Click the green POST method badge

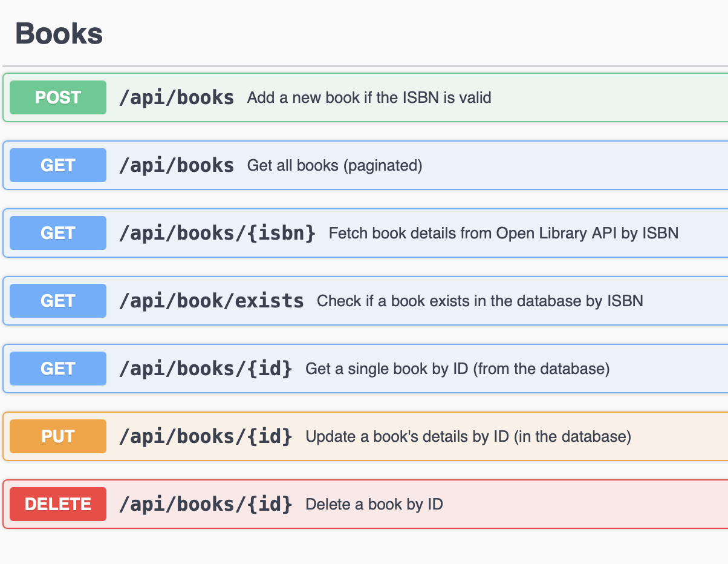(58, 97)
